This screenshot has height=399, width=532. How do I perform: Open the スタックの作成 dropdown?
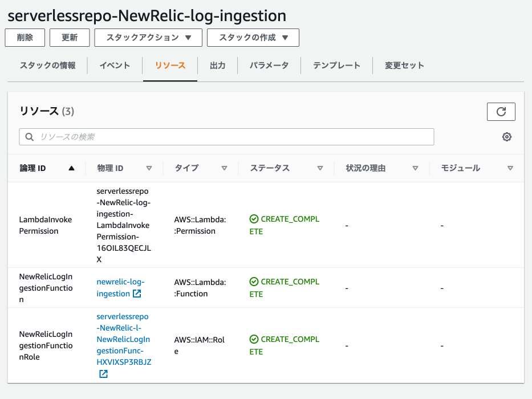253,37
